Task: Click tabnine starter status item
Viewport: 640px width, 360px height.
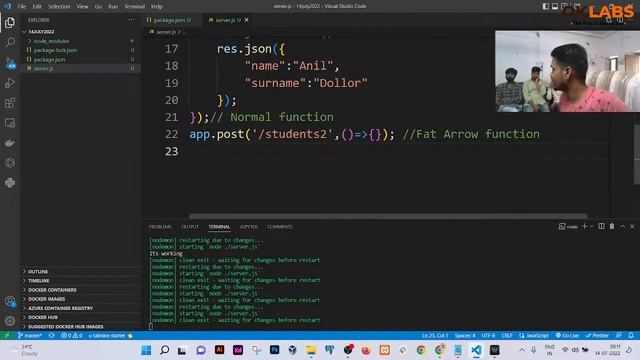Action: (x=110, y=336)
